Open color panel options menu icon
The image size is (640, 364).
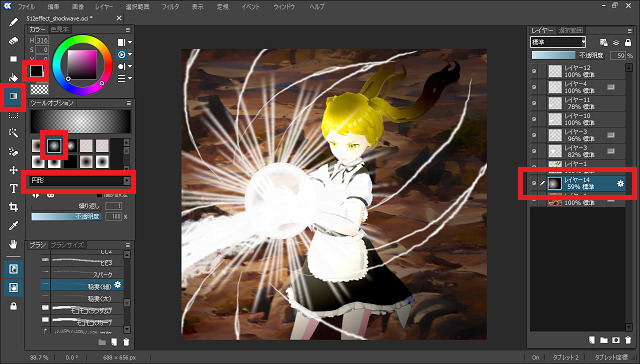coord(128,30)
